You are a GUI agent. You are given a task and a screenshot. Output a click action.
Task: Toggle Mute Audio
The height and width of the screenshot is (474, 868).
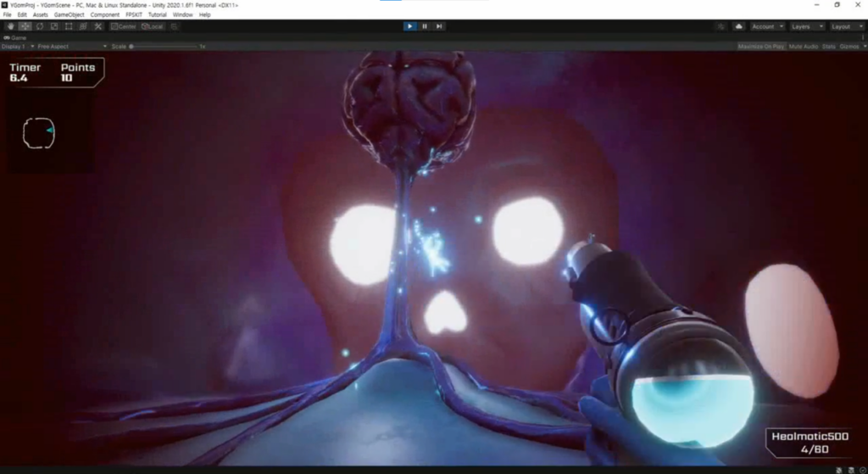(804, 47)
